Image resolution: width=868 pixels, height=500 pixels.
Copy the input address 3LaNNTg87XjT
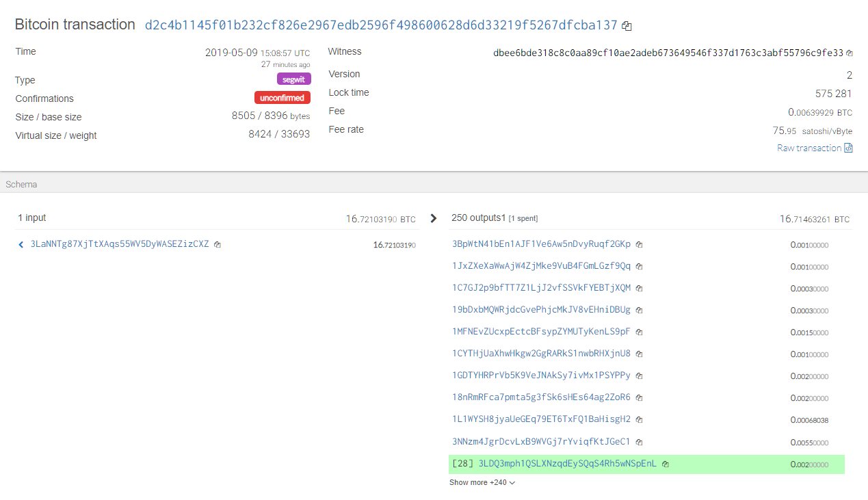coord(217,244)
